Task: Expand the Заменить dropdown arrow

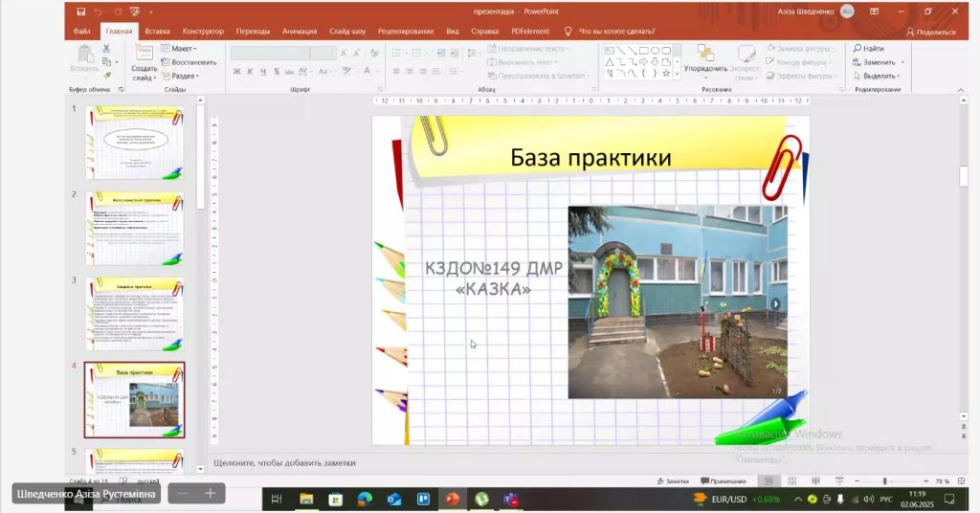Action: 902,62
